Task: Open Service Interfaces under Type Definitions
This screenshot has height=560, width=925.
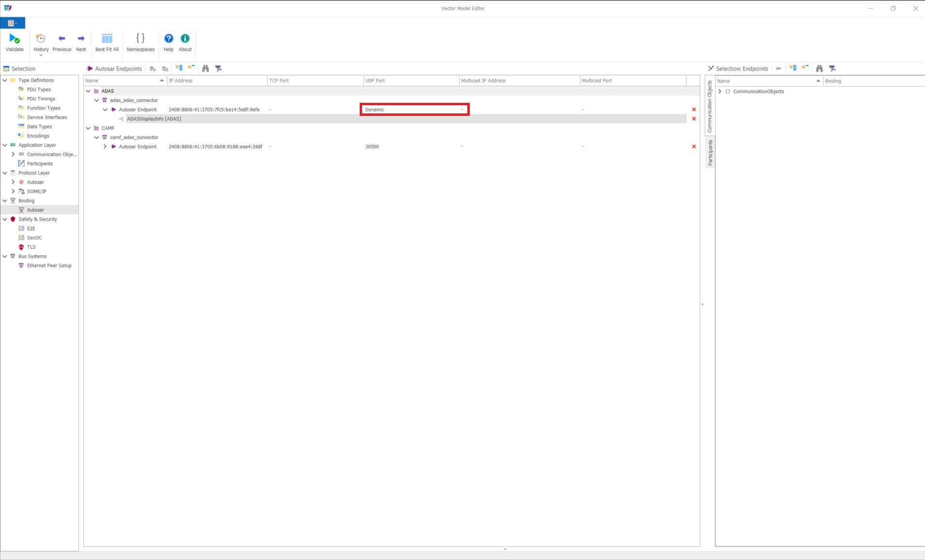Action: (x=47, y=117)
